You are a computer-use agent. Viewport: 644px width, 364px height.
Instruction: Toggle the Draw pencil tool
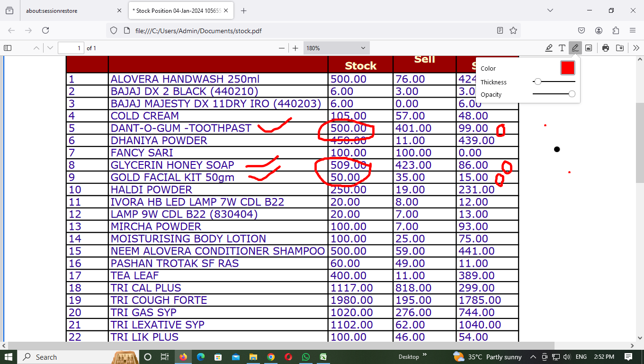coord(575,48)
